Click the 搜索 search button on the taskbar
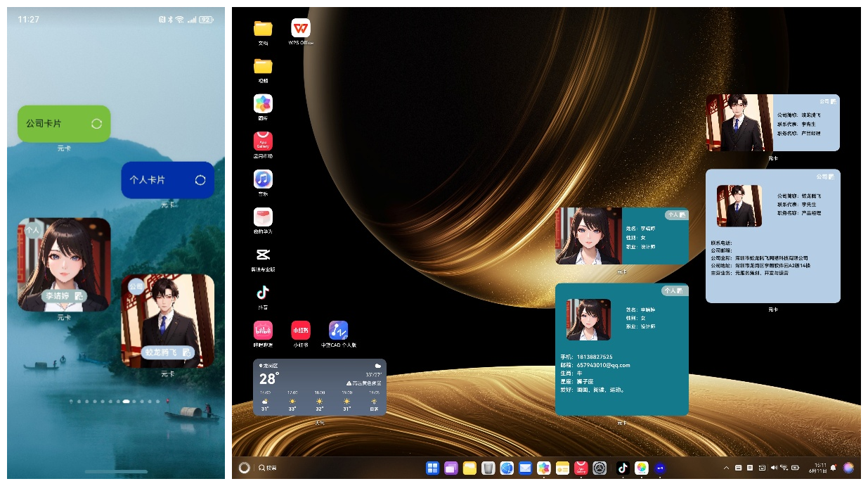 click(267, 468)
